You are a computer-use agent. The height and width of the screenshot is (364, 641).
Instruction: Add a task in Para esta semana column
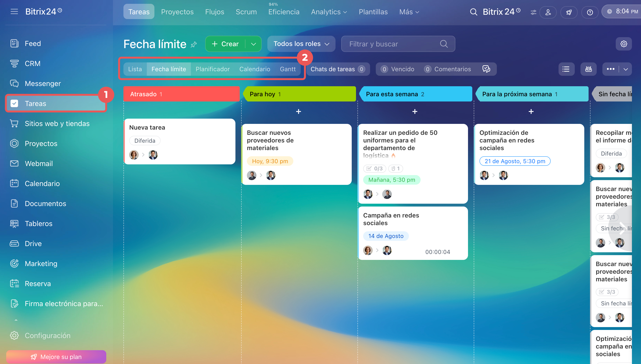click(x=415, y=111)
